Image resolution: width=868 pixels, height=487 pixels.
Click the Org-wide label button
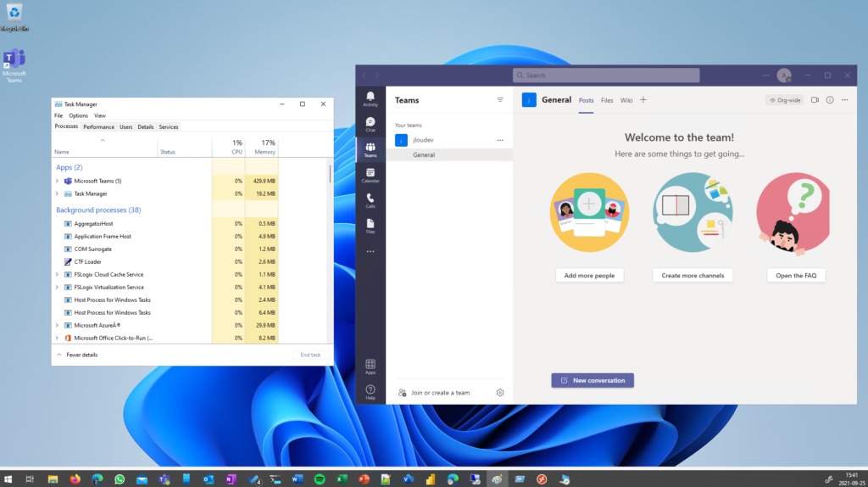tap(785, 100)
